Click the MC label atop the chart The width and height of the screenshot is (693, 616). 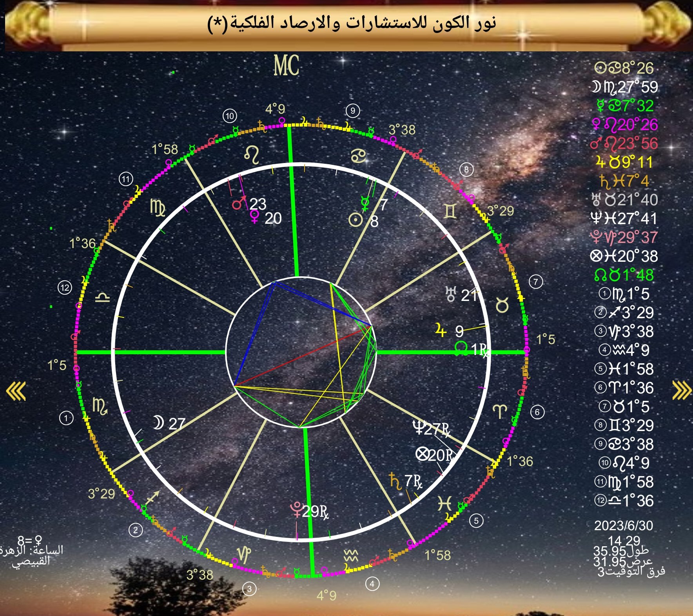(x=287, y=66)
